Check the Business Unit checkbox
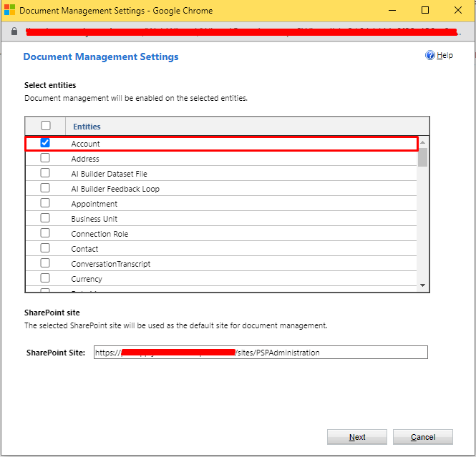Viewport: 476px width, 457px height. (45, 218)
